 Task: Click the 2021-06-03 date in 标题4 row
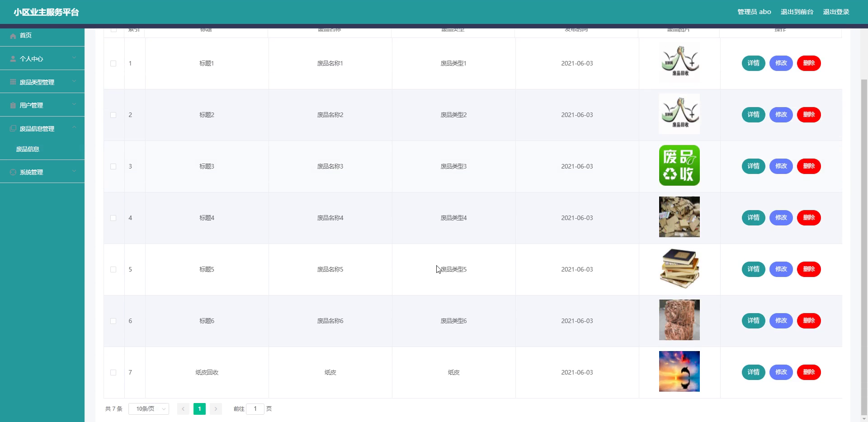(577, 218)
